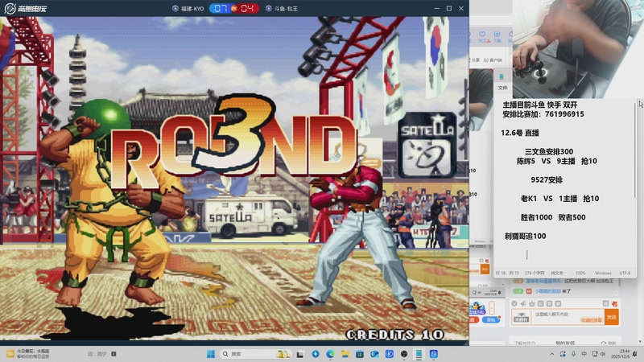Click the 客户端 client link on the stream page
Screen dimensions: 644x362
point(493,60)
